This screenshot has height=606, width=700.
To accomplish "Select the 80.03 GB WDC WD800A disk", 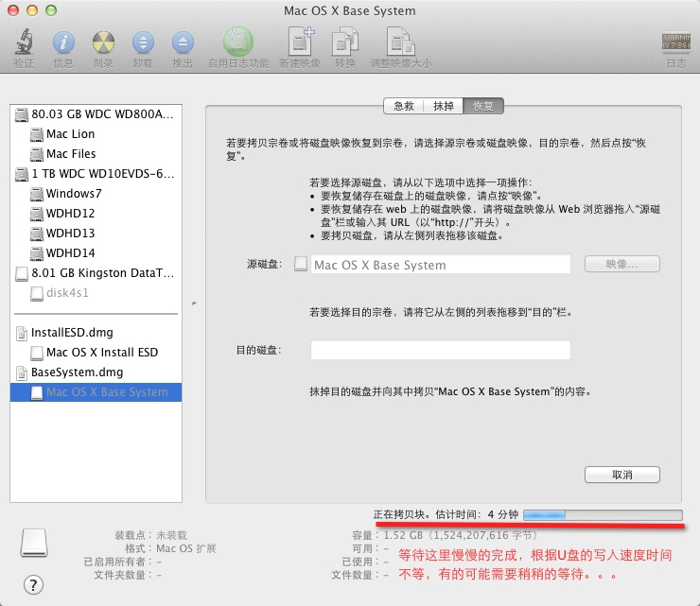I will tap(96, 114).
